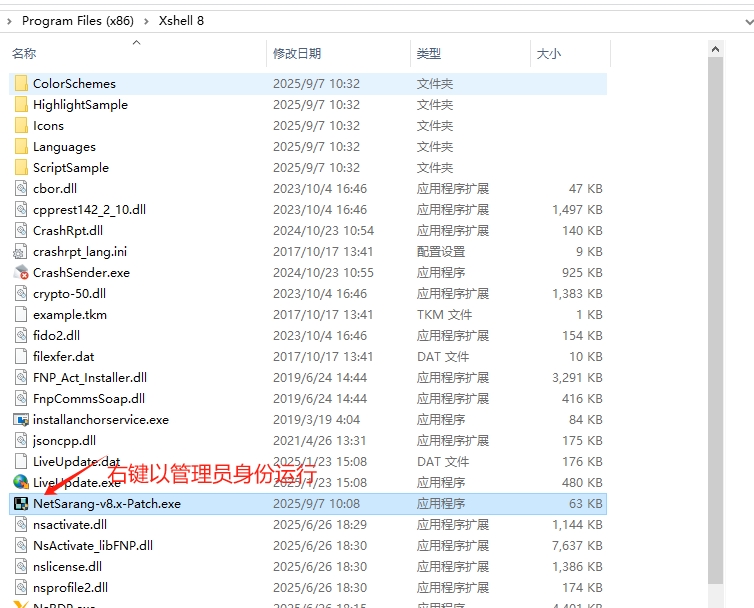Click the NetSarang-v8.x-Patch.exe icon
Viewport: 754px width, 608px height.
21,504
